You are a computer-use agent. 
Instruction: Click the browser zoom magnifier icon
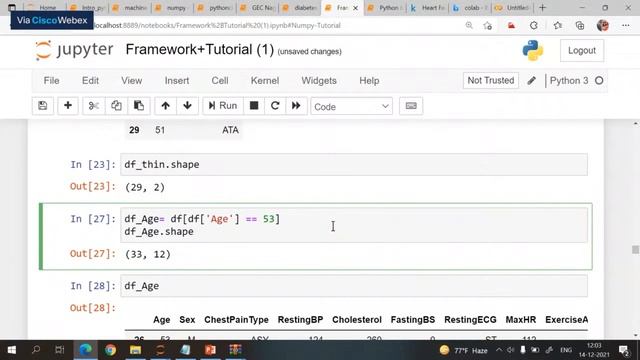(x=469, y=25)
